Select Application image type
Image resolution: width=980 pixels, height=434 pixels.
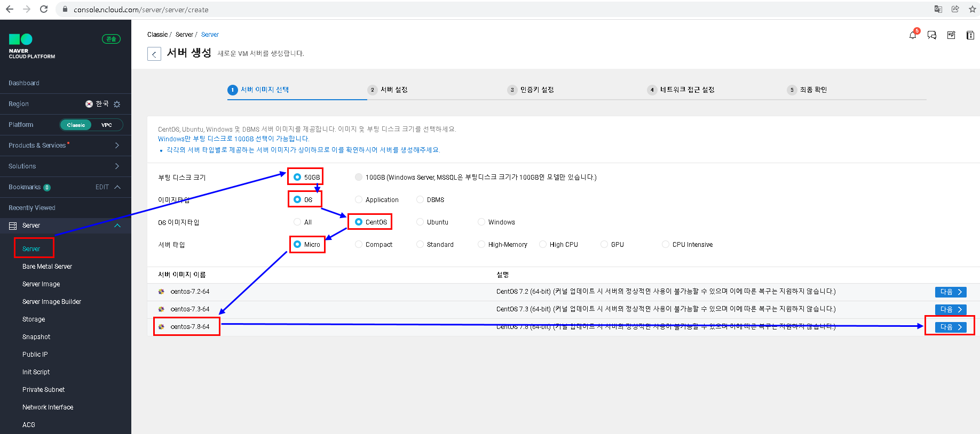point(359,199)
